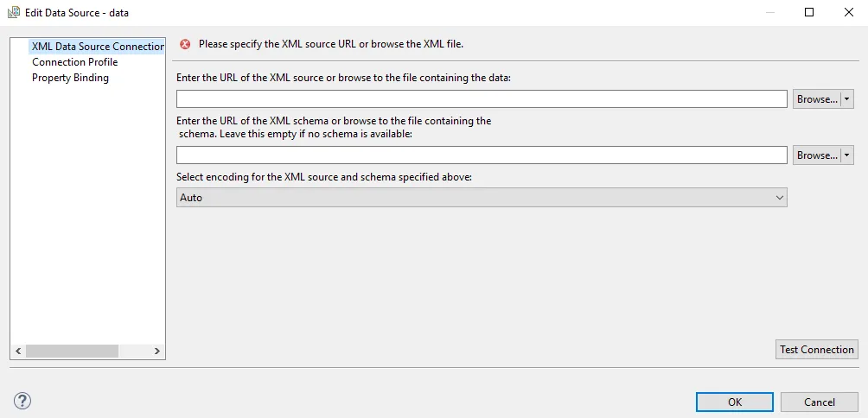Click the XML schema URL input field

[482, 155]
